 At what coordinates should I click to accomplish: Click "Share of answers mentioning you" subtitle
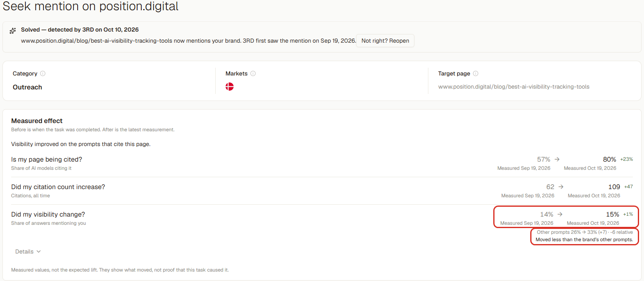pyautogui.click(x=48, y=223)
